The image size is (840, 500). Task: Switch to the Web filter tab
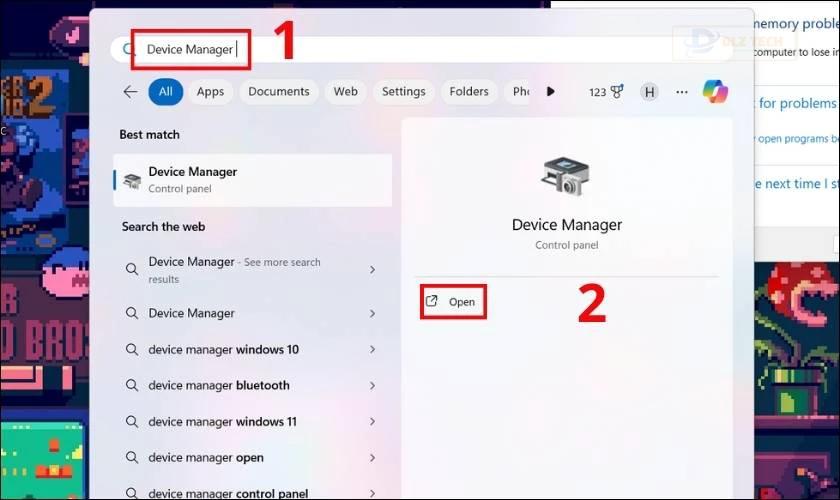pos(346,92)
